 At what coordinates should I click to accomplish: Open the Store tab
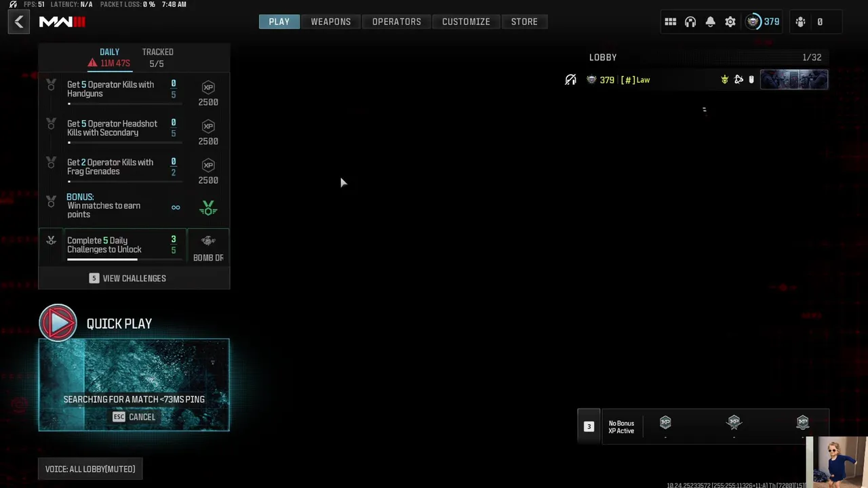pyautogui.click(x=524, y=22)
